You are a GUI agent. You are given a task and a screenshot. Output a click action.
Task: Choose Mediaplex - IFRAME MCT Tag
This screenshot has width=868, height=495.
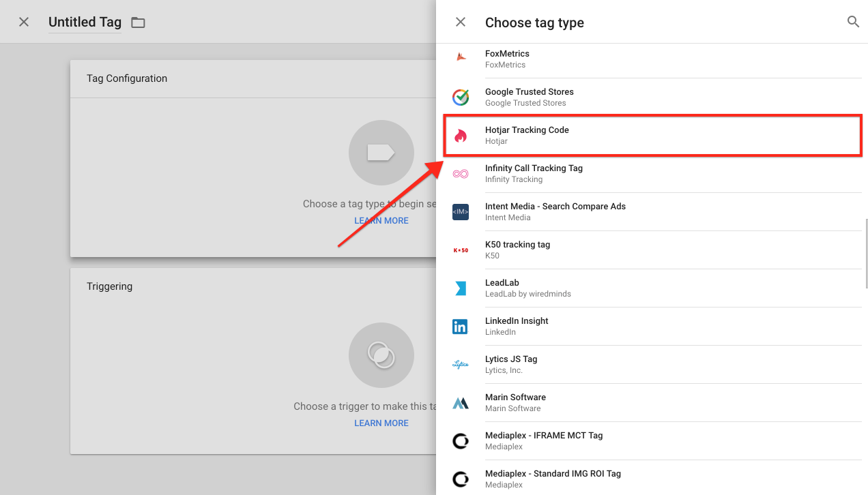(652, 440)
